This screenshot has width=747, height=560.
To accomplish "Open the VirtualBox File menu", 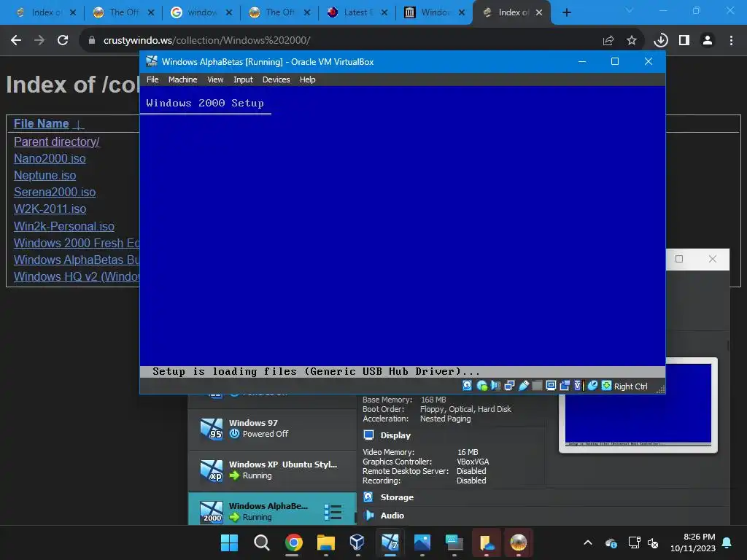I will point(152,79).
